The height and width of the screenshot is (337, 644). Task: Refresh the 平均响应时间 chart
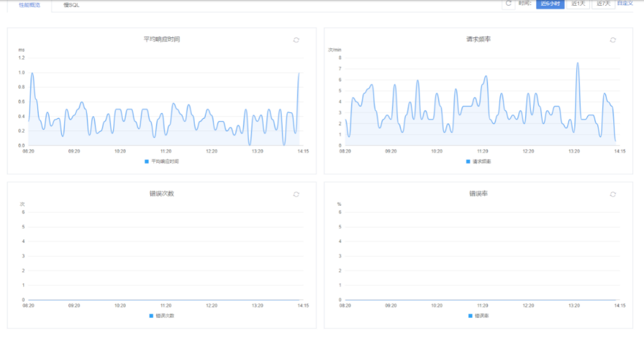(296, 40)
